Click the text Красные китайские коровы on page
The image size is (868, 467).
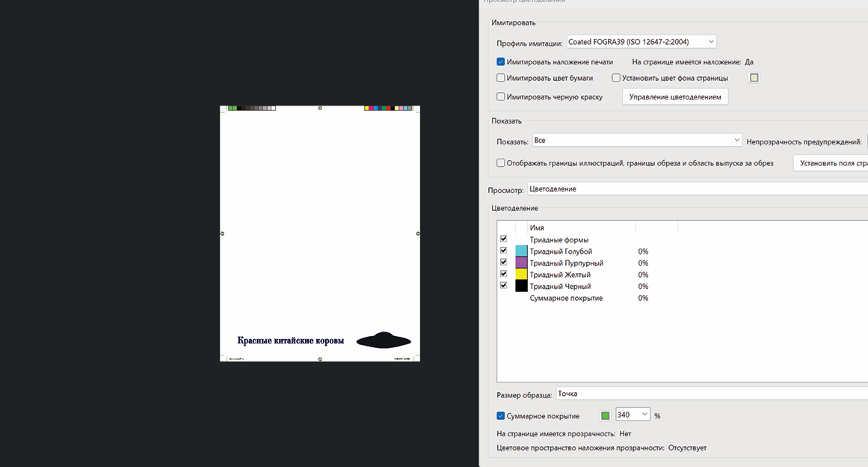pos(291,341)
